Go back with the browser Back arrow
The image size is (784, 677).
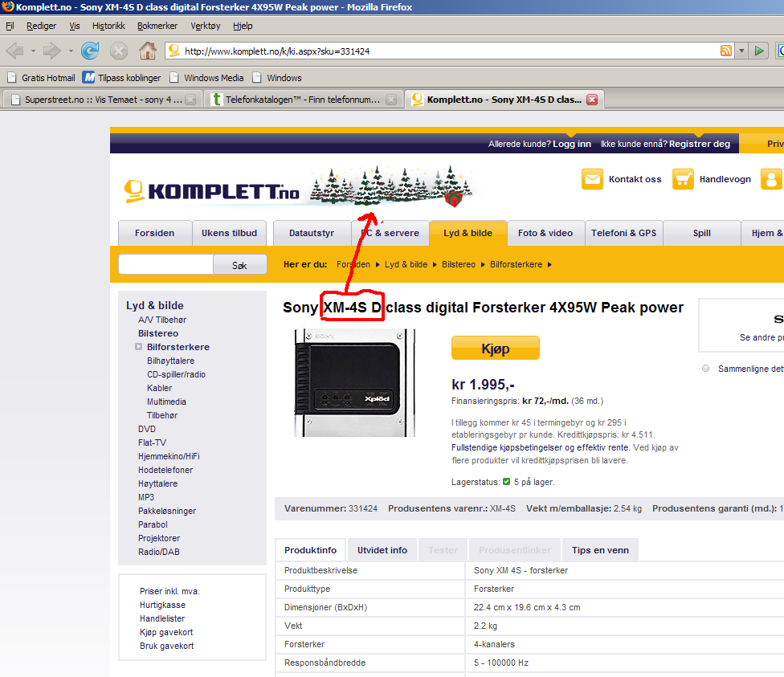15,51
